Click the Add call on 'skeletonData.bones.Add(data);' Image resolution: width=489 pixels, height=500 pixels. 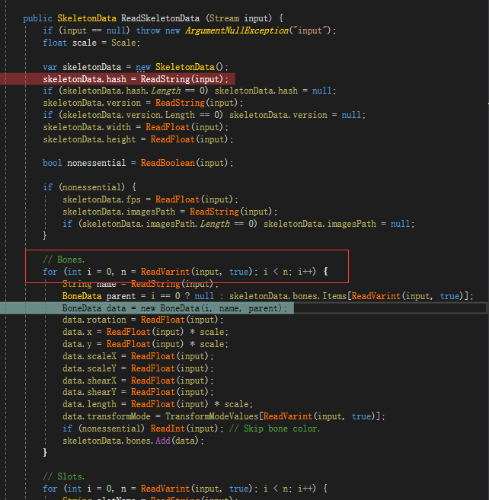[x=163, y=441]
